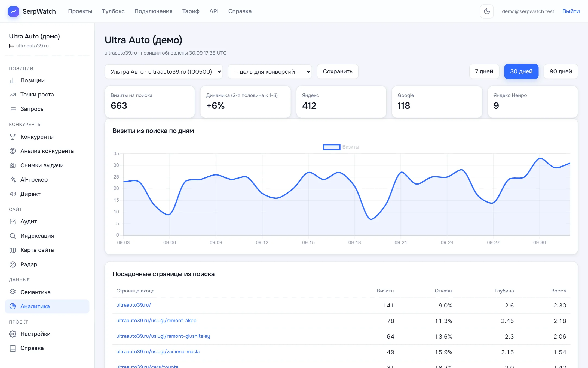This screenshot has width=588, height=368.
Task: Click the demo@serpwatch.test account label
Action: coord(528,11)
